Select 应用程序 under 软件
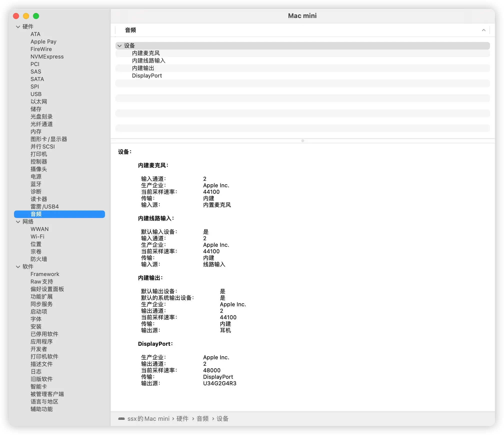The height and width of the screenshot is (435, 504). tap(41, 342)
